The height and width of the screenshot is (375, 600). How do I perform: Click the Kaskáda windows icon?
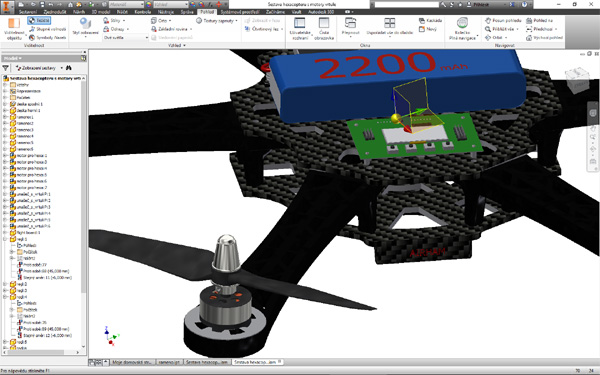coord(430,21)
